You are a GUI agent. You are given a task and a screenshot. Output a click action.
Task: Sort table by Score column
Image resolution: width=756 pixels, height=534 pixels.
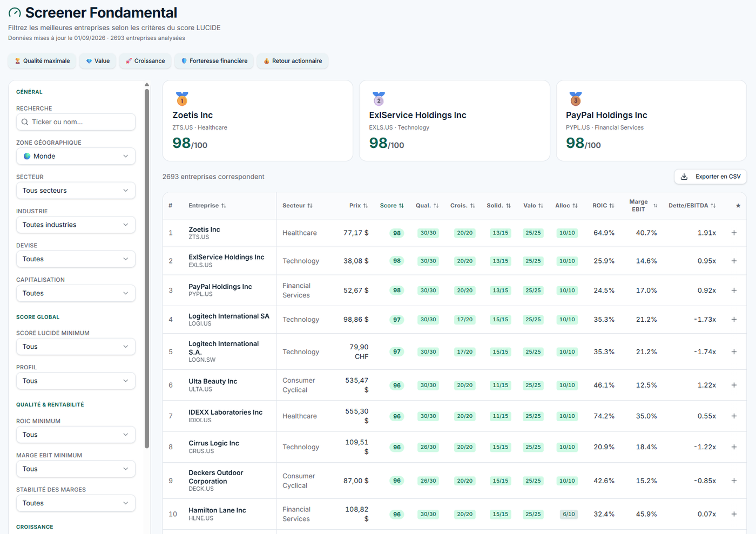tap(392, 206)
